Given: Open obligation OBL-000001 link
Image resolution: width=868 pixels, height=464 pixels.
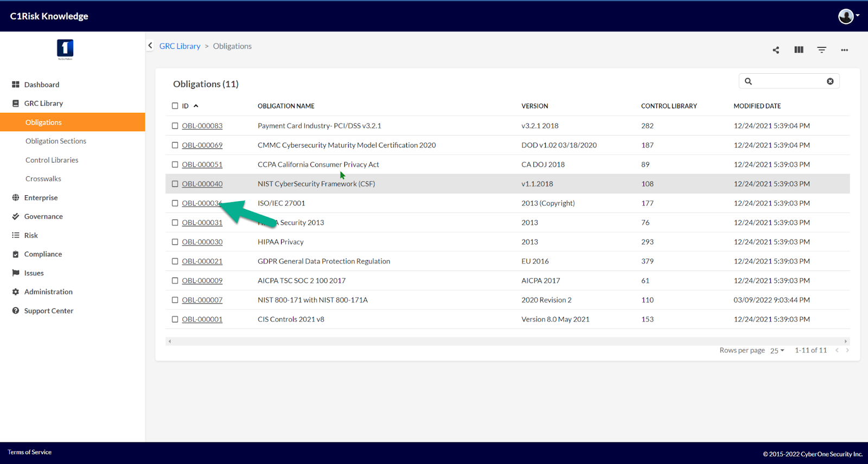Looking at the screenshot, I should [x=202, y=319].
